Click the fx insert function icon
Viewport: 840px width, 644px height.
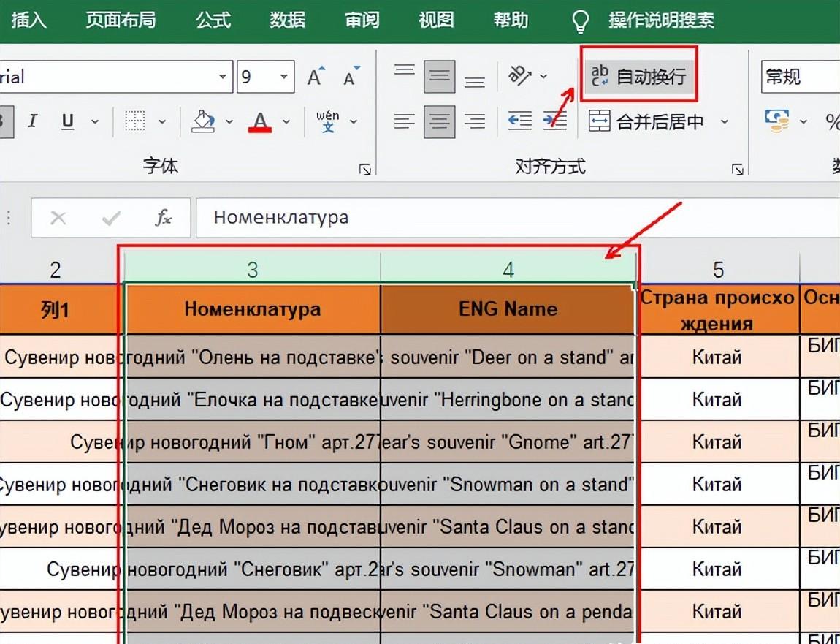(163, 218)
